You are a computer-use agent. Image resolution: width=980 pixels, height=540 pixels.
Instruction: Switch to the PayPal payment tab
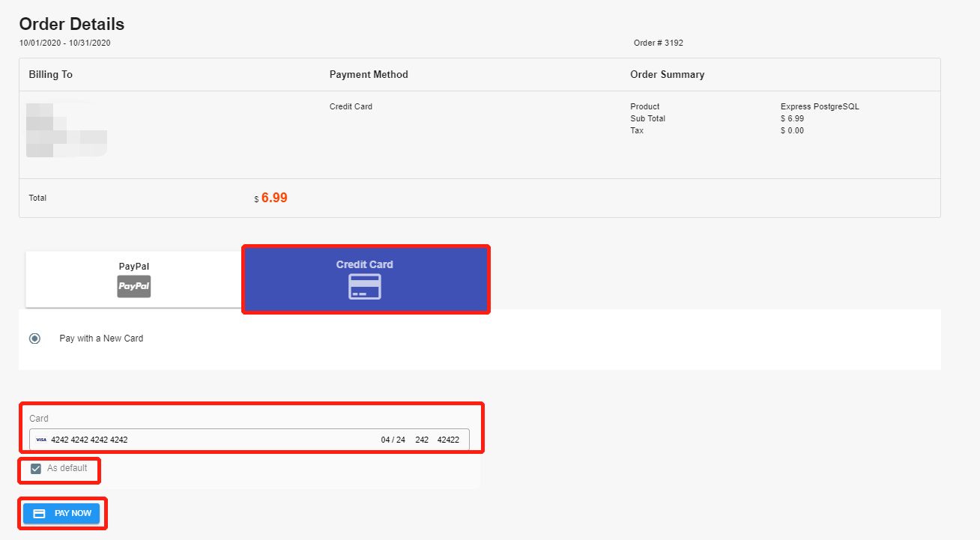(x=133, y=279)
